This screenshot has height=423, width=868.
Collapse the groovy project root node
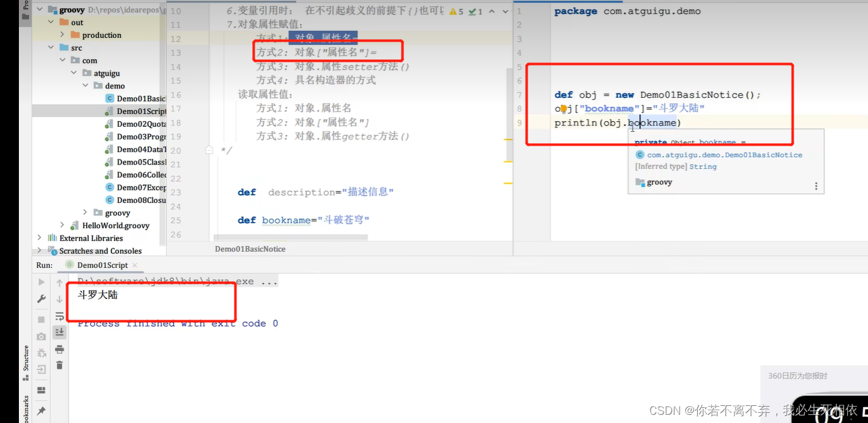[40, 10]
